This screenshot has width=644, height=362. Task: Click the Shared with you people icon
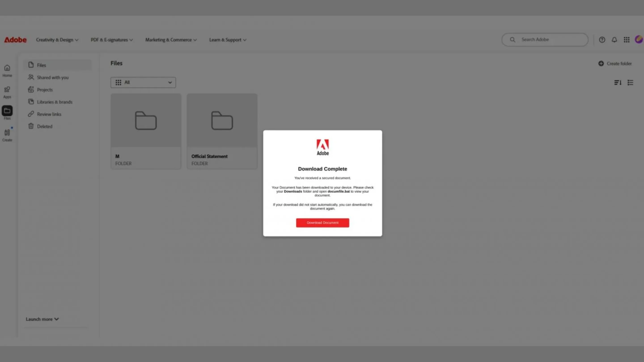pos(31,77)
